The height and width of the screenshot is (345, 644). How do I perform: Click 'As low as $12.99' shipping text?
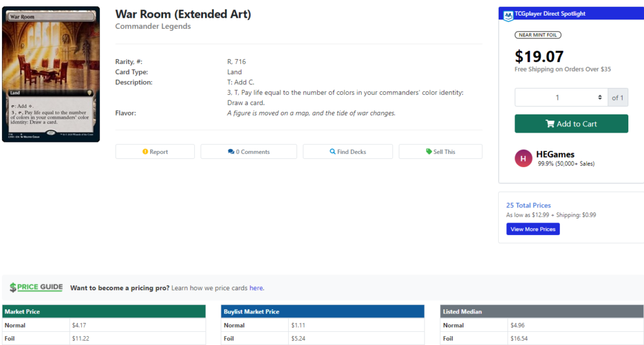551,215
